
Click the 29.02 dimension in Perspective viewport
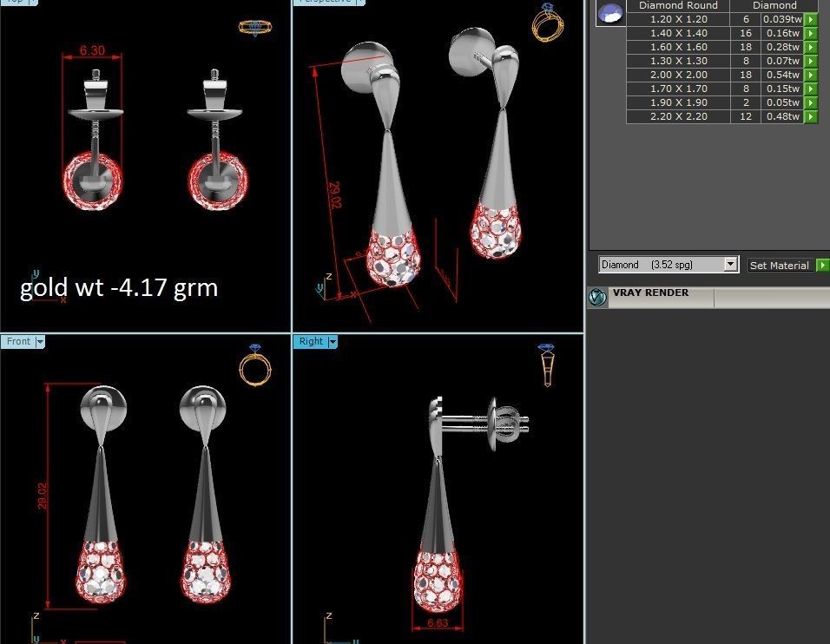(334, 194)
